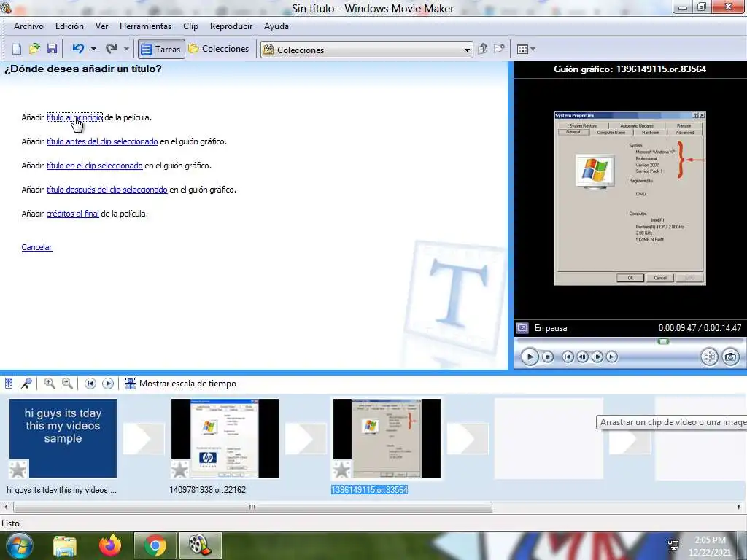Open Firefox from the taskbar

pyautogui.click(x=110, y=545)
